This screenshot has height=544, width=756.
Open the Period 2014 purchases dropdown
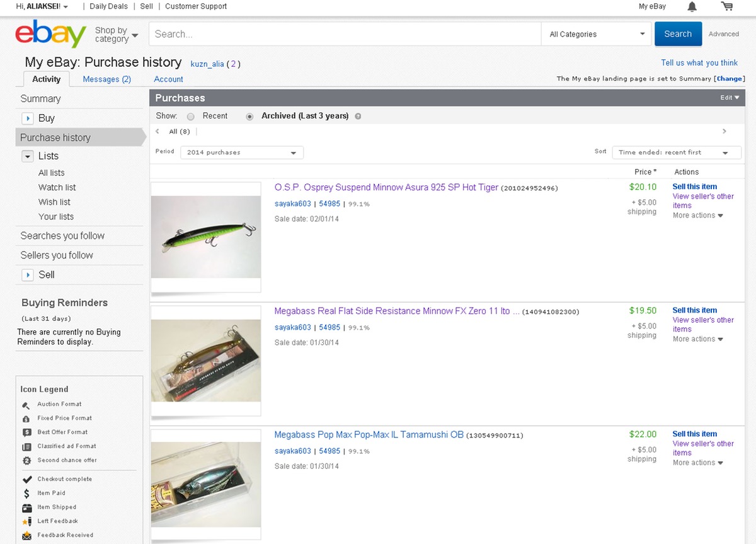(x=242, y=153)
